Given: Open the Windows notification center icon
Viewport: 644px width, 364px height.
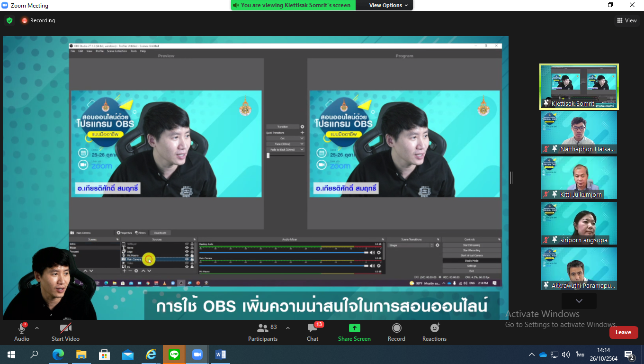Looking at the screenshot, I should 630,355.
